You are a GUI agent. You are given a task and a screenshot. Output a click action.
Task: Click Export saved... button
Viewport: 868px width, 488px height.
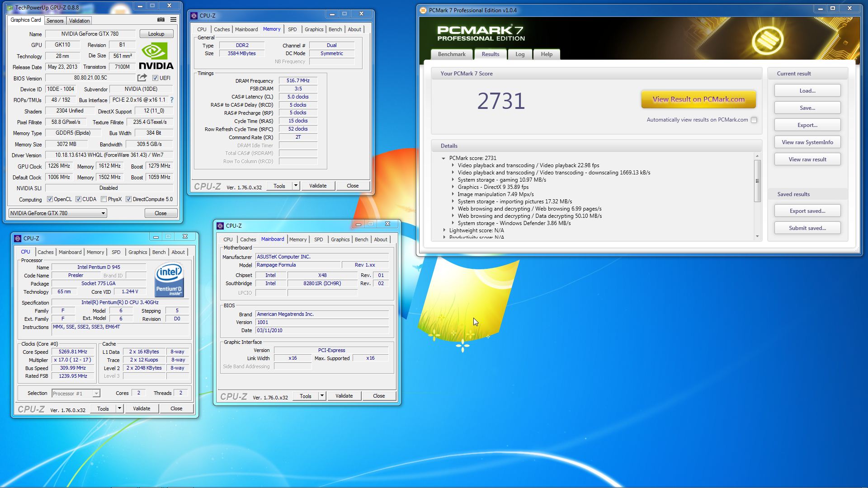click(807, 211)
